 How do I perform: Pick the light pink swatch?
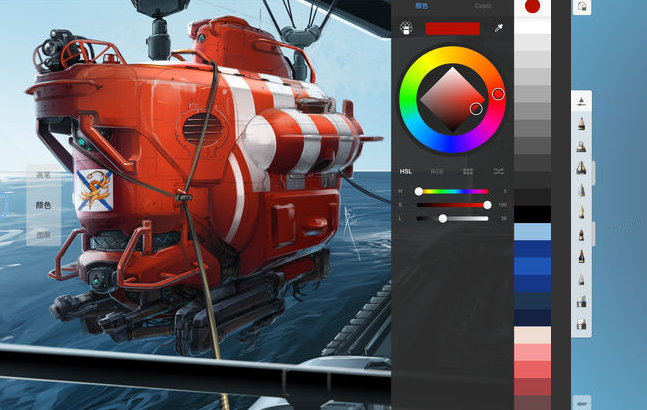click(532, 352)
